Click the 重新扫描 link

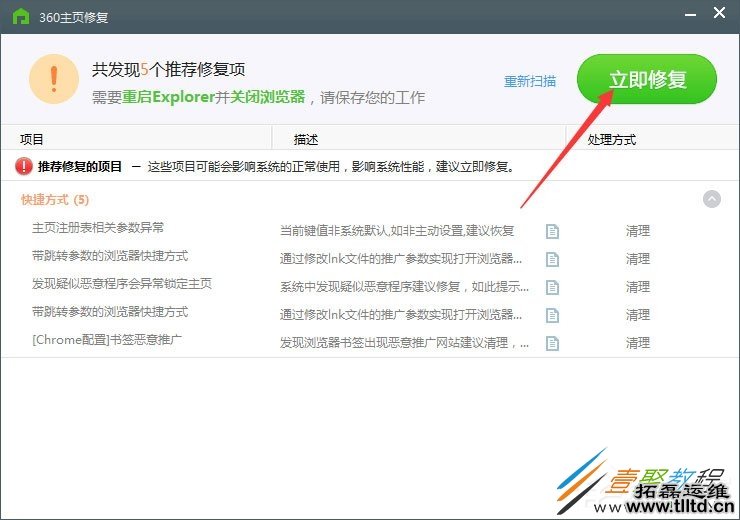[x=530, y=81]
